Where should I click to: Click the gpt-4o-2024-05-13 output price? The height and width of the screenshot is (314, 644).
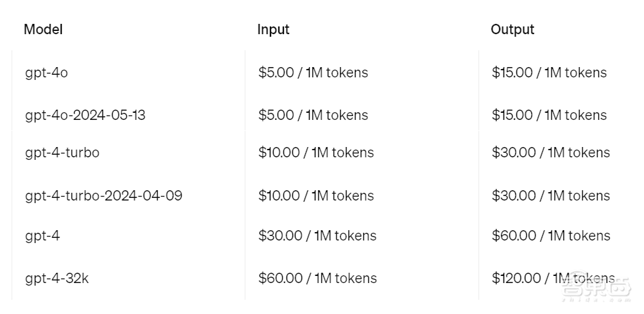click(x=549, y=115)
